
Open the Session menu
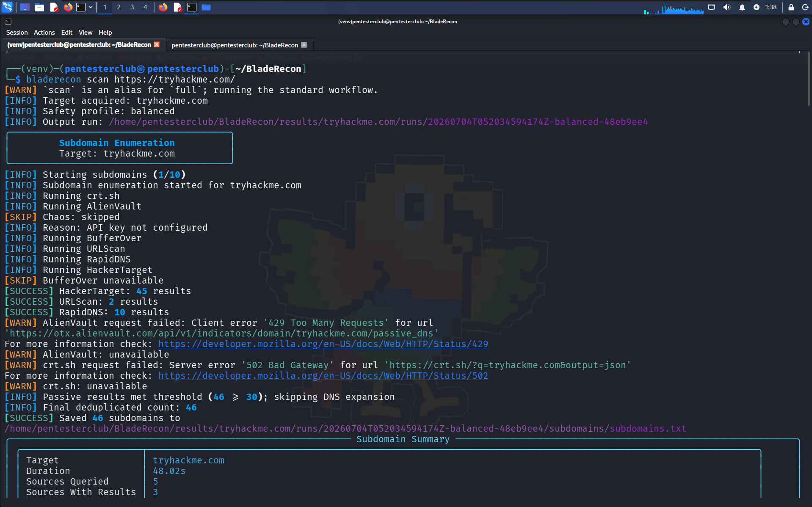(17, 33)
